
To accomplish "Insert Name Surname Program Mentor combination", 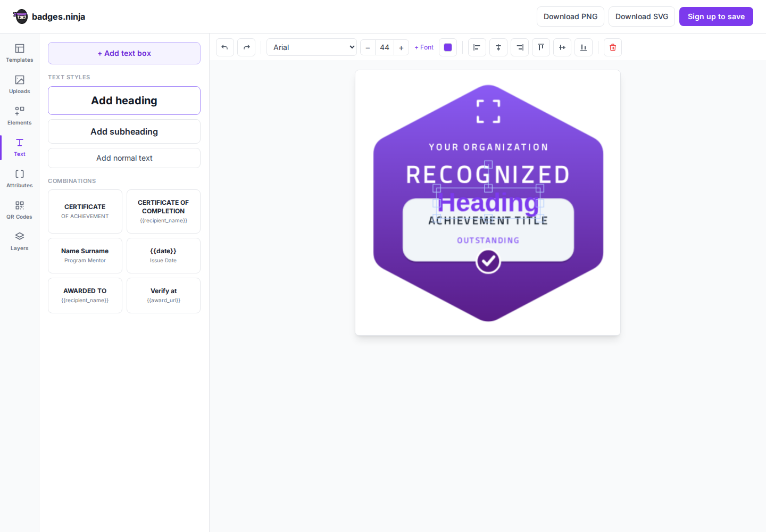I will [x=85, y=255].
